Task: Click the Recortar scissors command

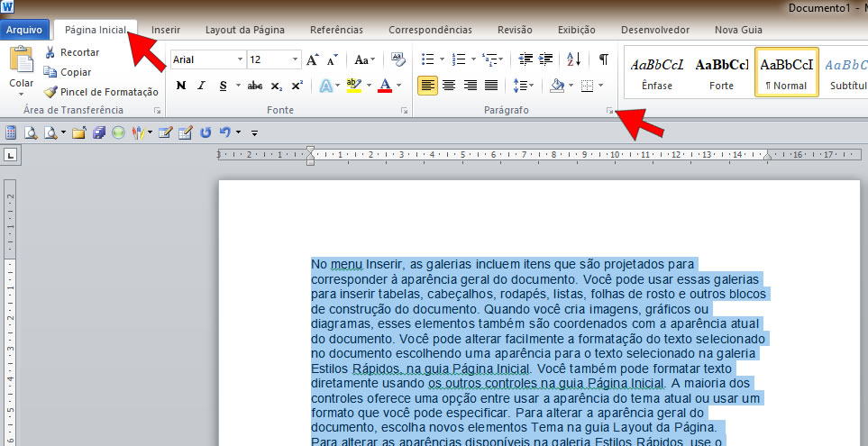Action: [71, 52]
